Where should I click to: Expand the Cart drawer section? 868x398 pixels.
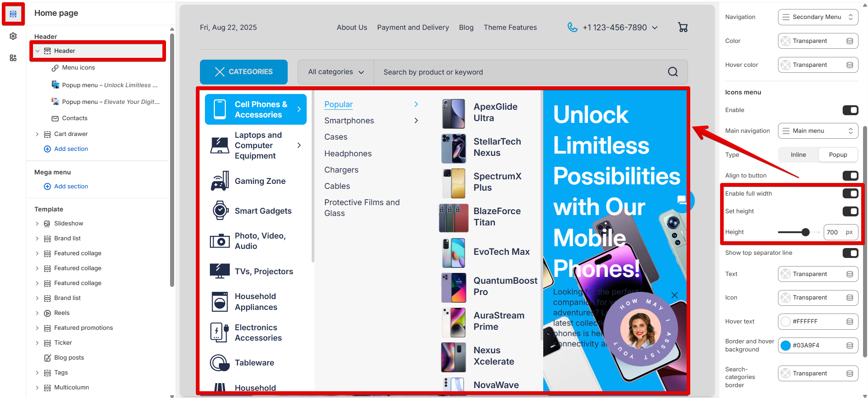click(x=37, y=134)
